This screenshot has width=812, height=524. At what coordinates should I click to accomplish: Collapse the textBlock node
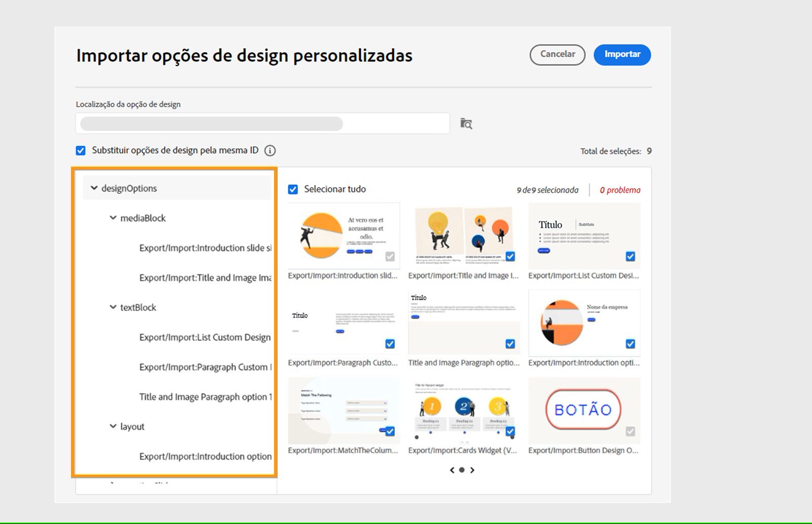[112, 307]
